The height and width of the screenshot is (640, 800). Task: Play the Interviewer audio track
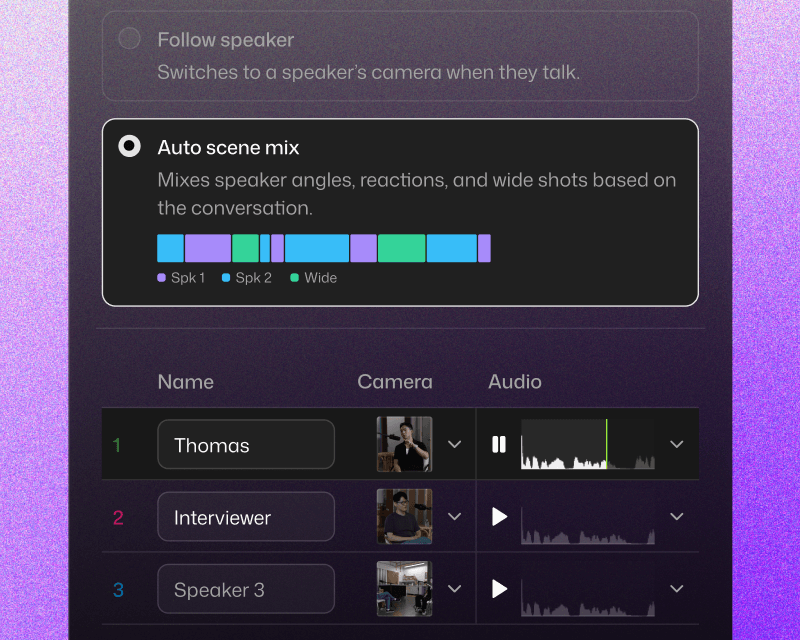pyautogui.click(x=499, y=516)
